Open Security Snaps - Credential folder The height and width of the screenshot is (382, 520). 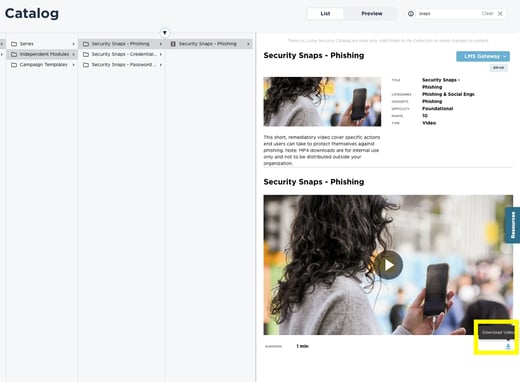click(122, 54)
